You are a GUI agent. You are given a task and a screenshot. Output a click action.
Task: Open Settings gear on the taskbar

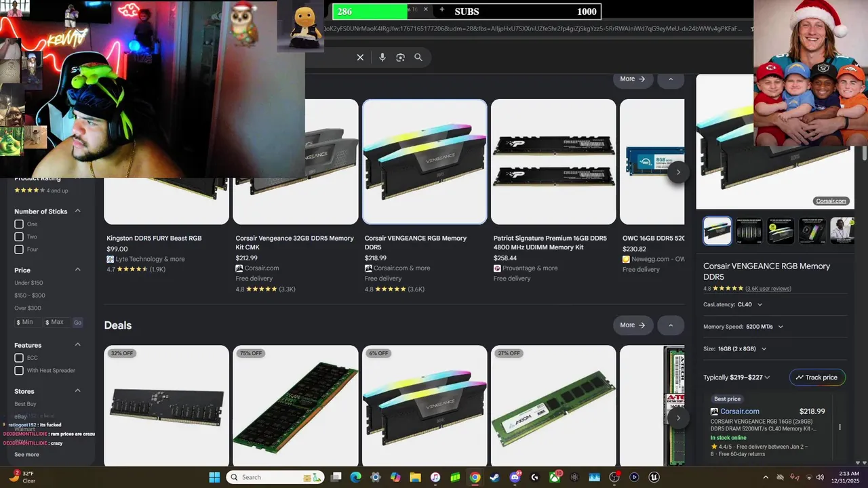376,477
